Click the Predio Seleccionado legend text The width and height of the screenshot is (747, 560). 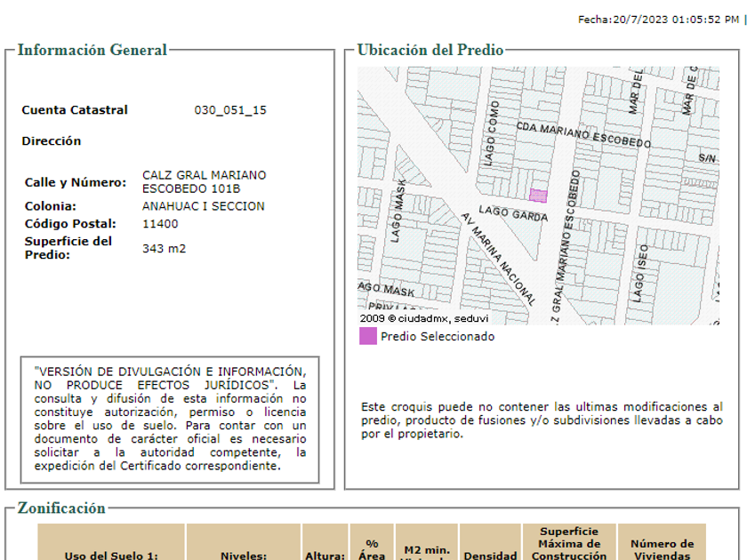coord(438,337)
